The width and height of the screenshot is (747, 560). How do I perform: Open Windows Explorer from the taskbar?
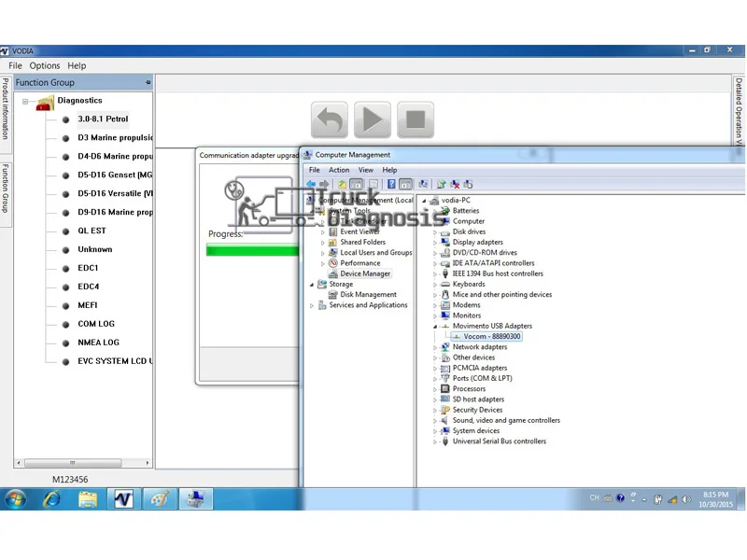(x=87, y=499)
